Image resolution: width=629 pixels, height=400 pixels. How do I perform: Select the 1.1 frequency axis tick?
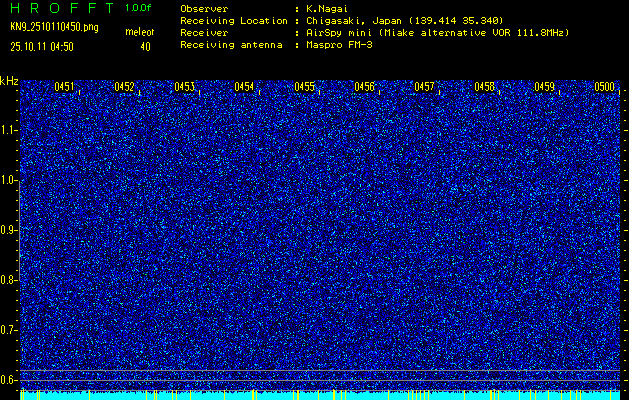point(9,130)
